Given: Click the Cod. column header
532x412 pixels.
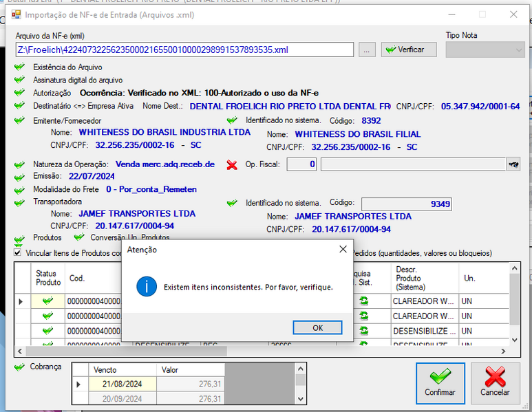Looking at the screenshot, I should (x=93, y=278).
